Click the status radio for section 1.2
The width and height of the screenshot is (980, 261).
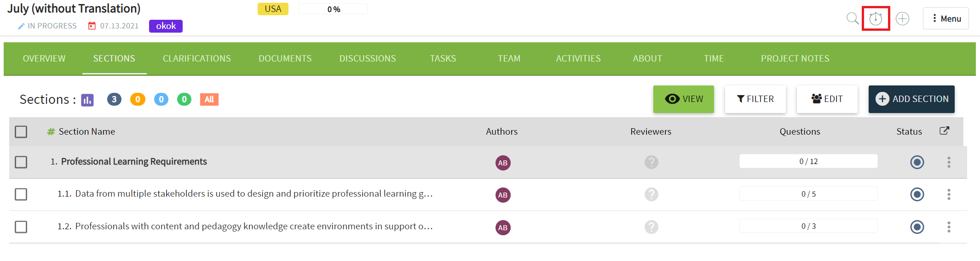coord(917,227)
